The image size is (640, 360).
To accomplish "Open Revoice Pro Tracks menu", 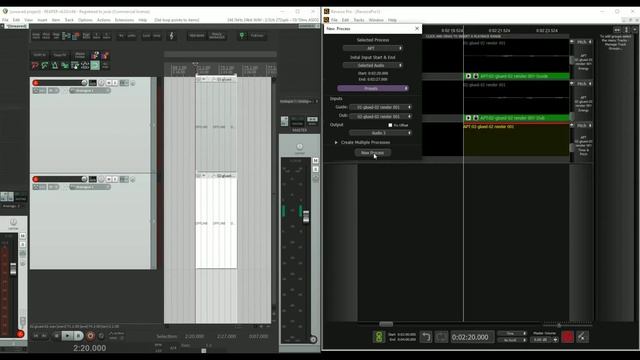I will coord(359,20).
